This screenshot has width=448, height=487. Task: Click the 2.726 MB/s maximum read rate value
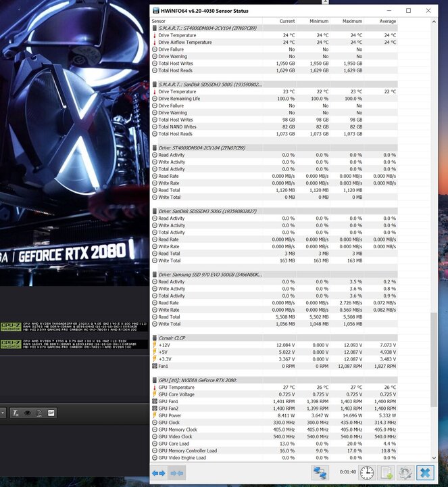(351, 303)
